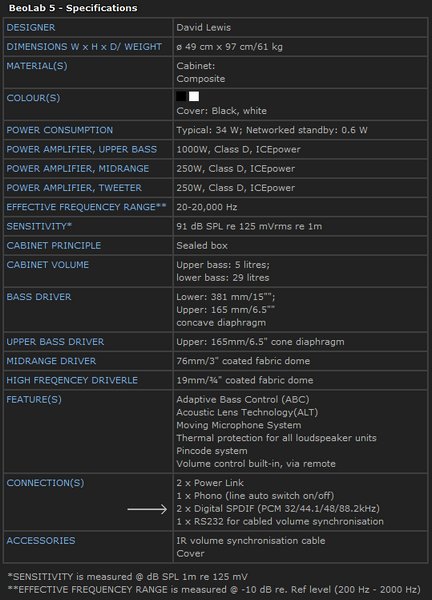
Task: Select the POWER AMPLIFIER, UPPER BASS label
Action: (82, 149)
